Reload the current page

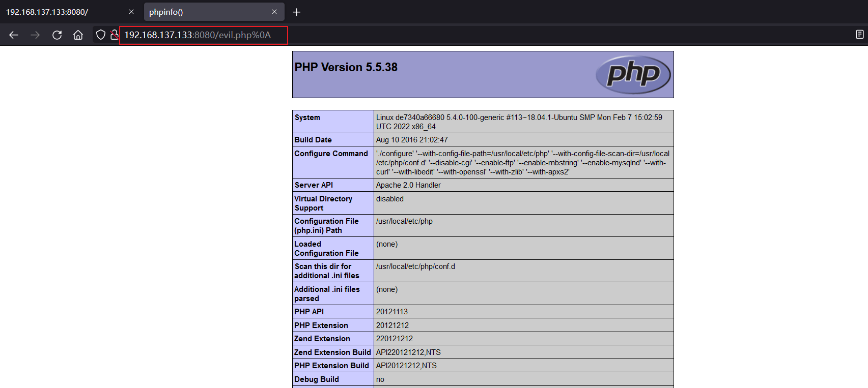57,35
